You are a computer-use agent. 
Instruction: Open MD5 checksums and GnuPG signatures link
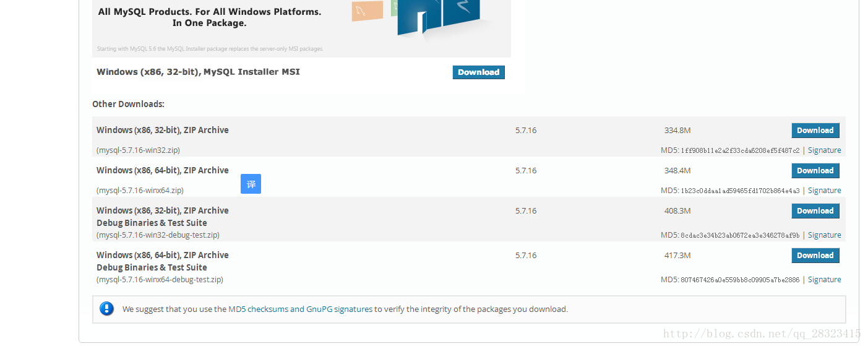click(x=300, y=309)
